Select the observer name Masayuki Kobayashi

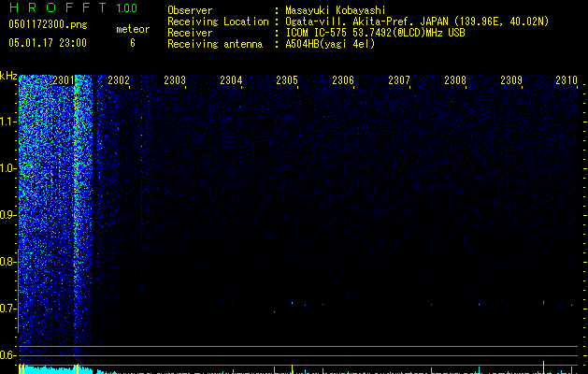(336, 10)
